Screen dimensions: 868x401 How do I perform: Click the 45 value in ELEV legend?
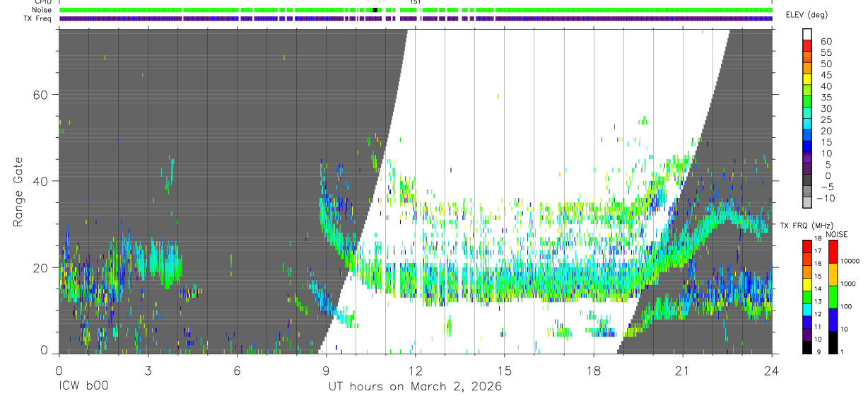pos(826,75)
